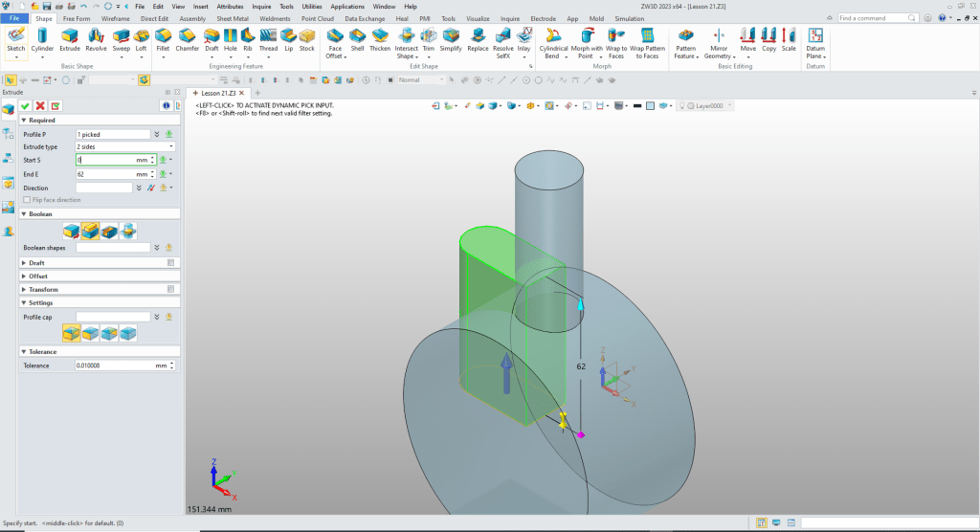
Task: Enable the Draft section checkbox
Action: (x=170, y=262)
